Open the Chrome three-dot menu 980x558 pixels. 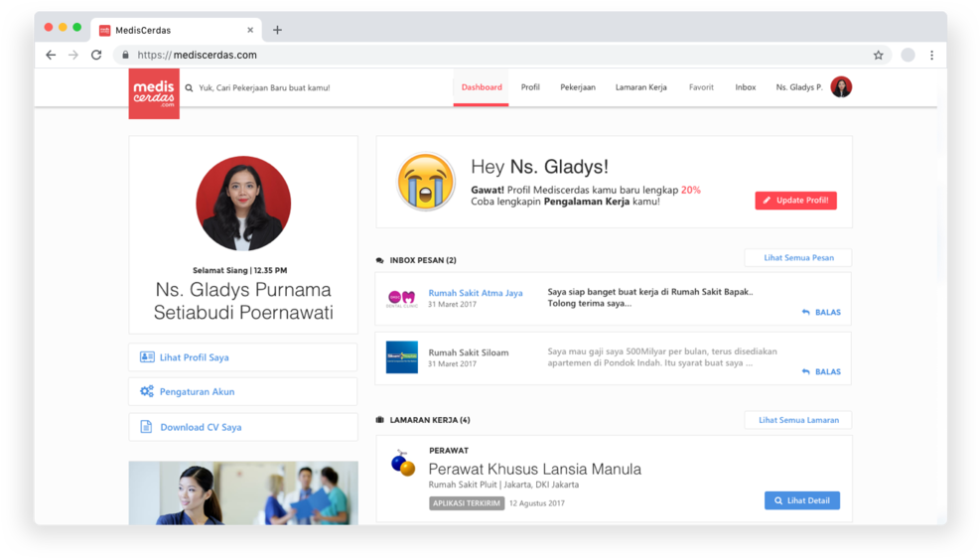pyautogui.click(x=931, y=56)
